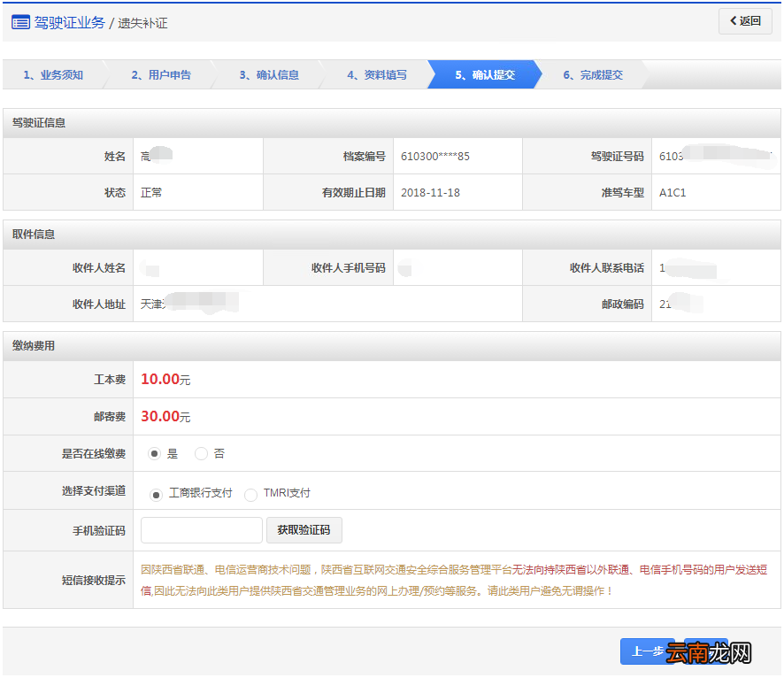This screenshot has width=784, height=678.
Task: Click the 邮政编码 label
Action: coord(622,304)
